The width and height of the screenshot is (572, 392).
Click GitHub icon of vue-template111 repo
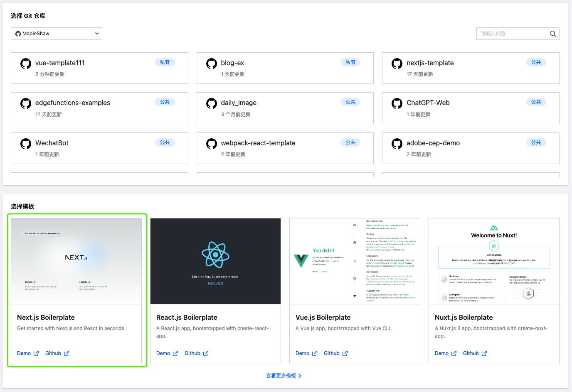(x=26, y=64)
